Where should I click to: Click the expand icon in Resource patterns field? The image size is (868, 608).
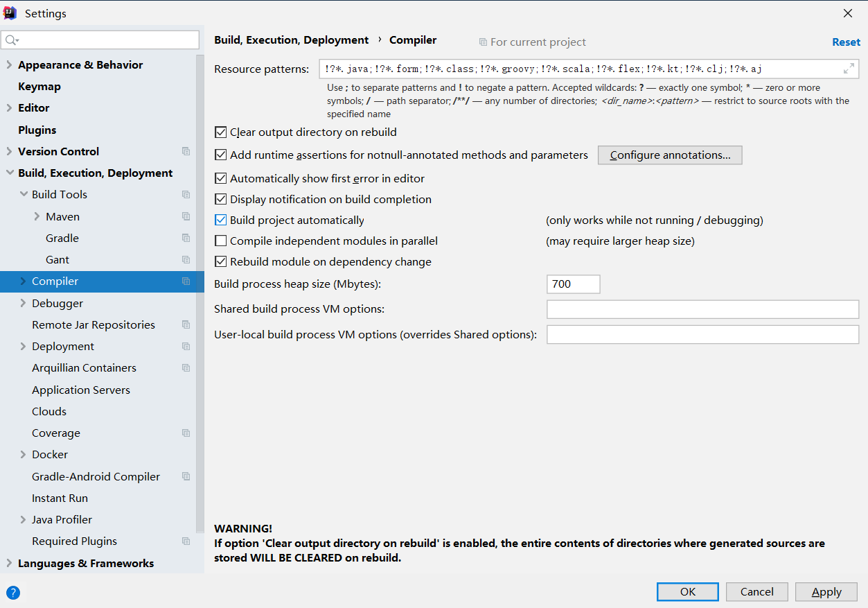849,69
